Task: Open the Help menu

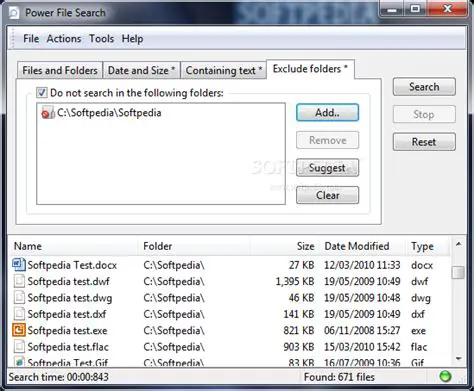Action: click(132, 39)
